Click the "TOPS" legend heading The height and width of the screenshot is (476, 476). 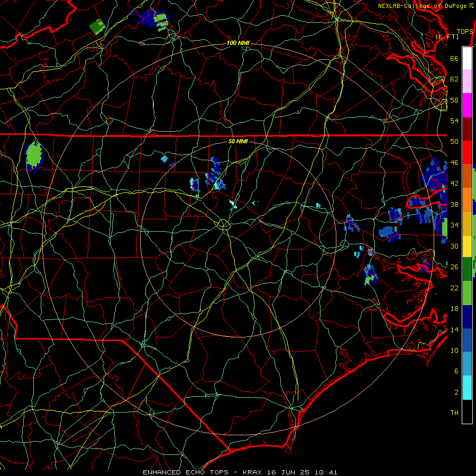tap(465, 31)
